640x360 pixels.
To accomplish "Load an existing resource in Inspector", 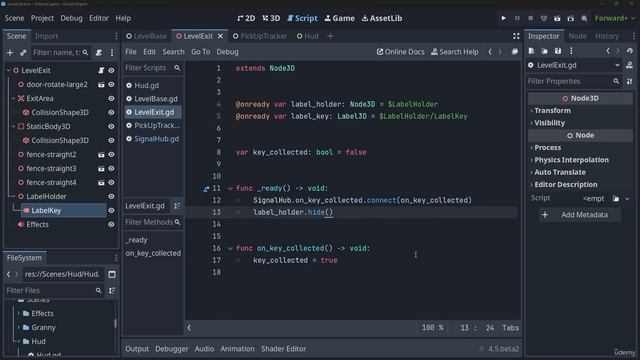I will pyautogui.click(x=544, y=51).
